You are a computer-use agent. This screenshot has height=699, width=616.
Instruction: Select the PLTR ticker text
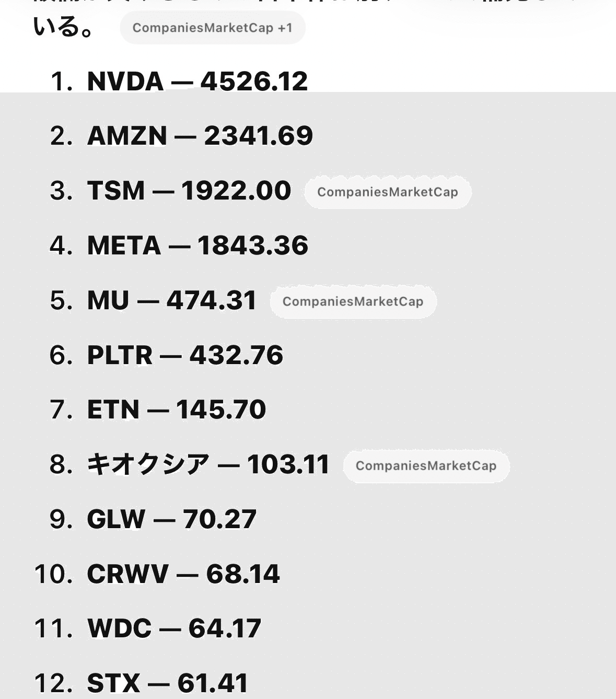coord(120,355)
